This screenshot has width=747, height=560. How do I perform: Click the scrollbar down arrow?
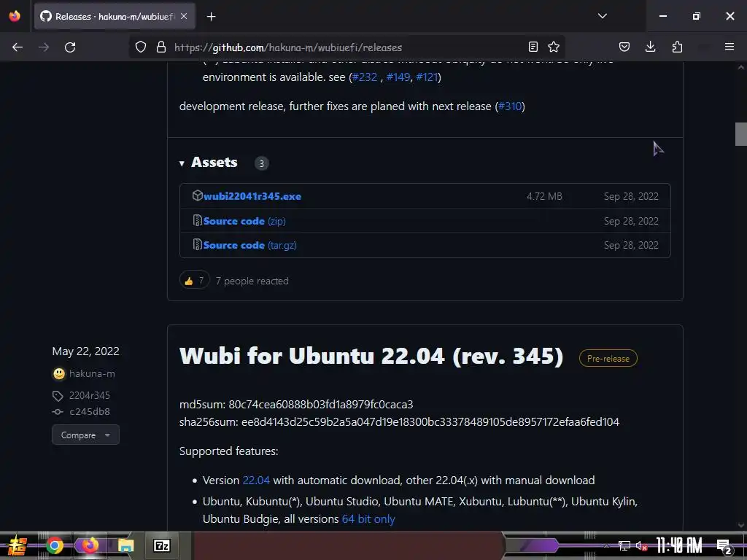click(741, 526)
